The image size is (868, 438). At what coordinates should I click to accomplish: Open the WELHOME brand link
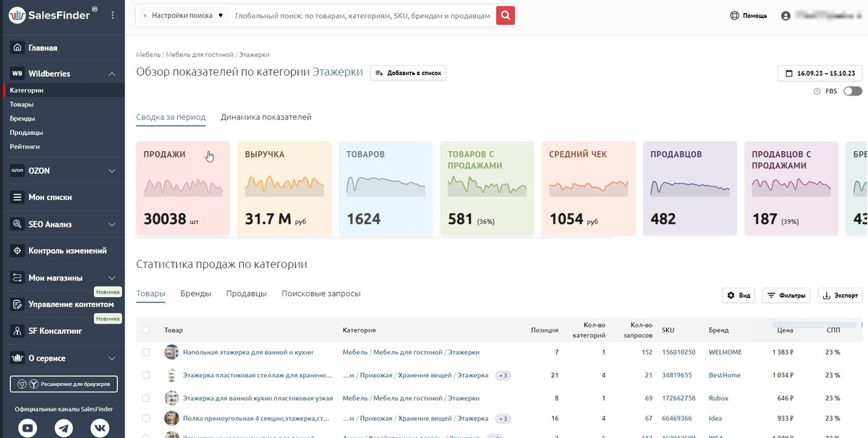pyautogui.click(x=725, y=352)
